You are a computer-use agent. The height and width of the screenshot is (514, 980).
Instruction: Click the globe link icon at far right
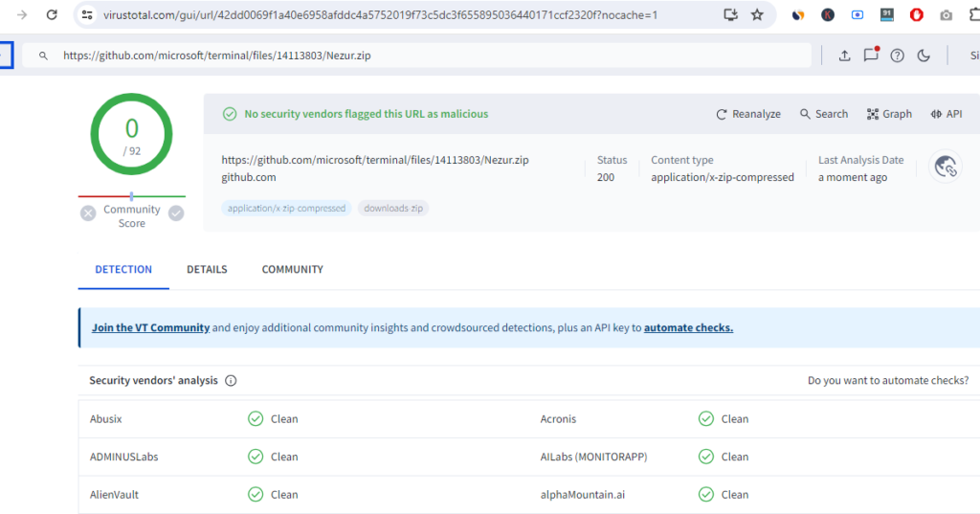[946, 168]
